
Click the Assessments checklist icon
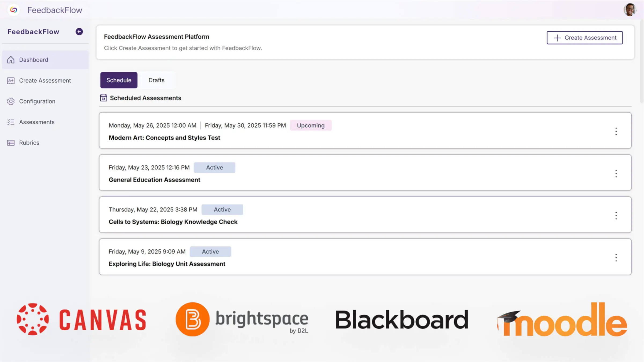coord(11,122)
